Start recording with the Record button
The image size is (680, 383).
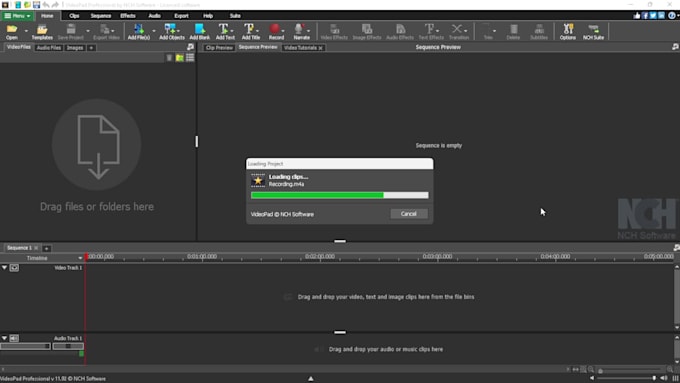(x=275, y=32)
